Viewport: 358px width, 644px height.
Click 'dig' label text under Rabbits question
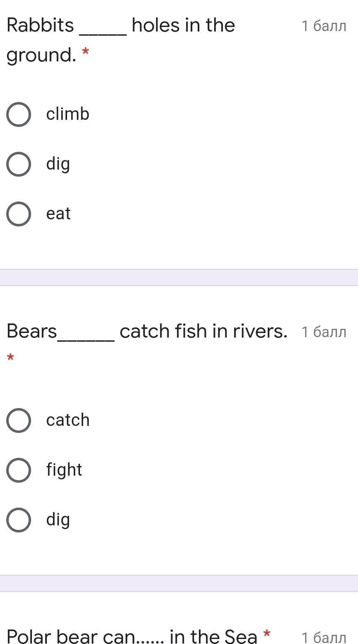pos(58,164)
